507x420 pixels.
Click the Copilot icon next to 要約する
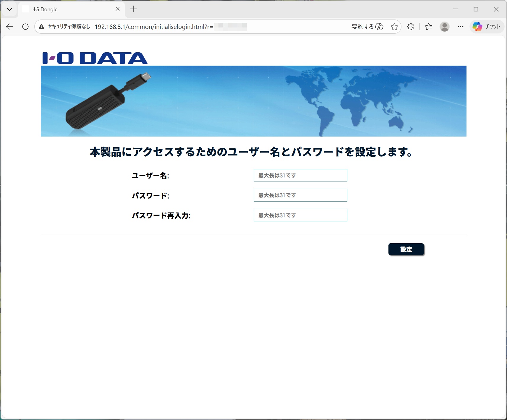tap(380, 27)
